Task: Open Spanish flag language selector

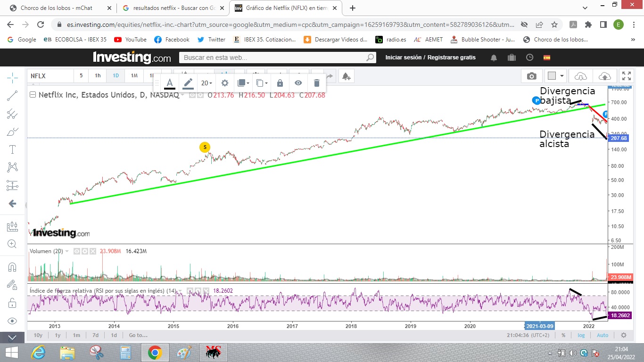Action: pos(547,58)
